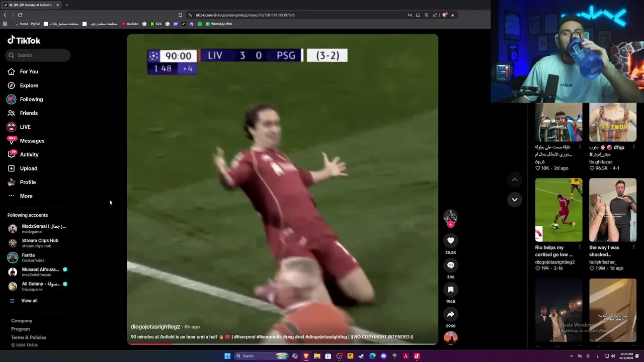Click the Upload option
Viewport: 644px width, 362px height.
click(x=22, y=168)
